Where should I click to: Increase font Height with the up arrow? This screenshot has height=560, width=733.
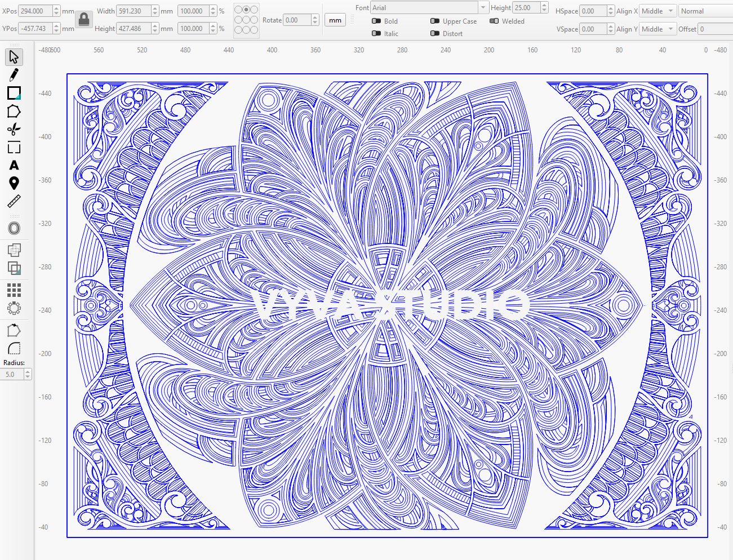click(x=544, y=5)
